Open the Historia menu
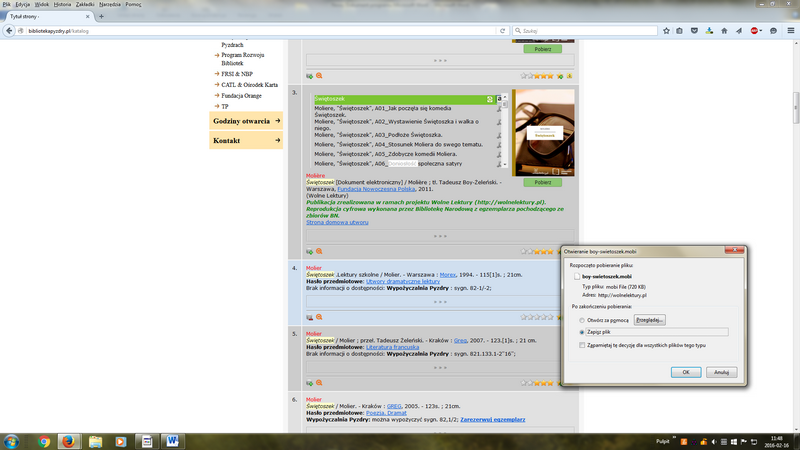This screenshot has width=800, height=450. point(62,4)
